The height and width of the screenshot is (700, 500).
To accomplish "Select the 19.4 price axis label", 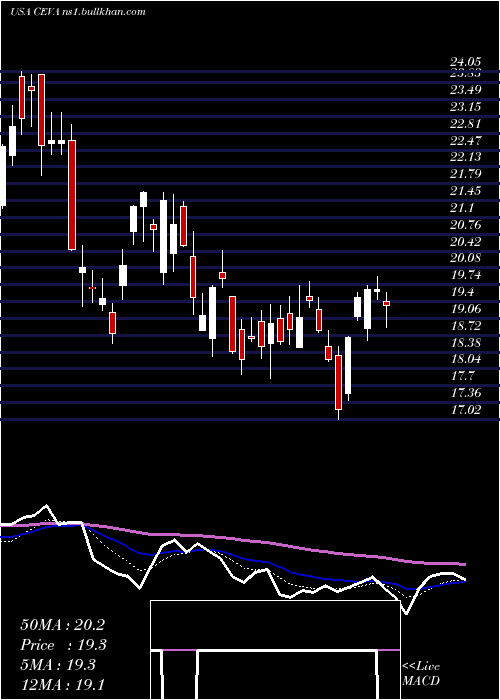I will 462,292.
